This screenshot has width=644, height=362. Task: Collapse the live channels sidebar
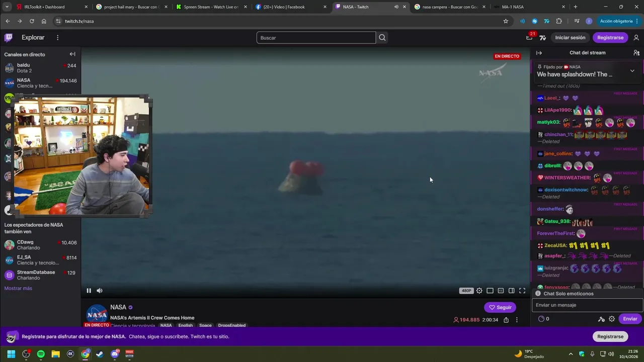click(x=72, y=54)
